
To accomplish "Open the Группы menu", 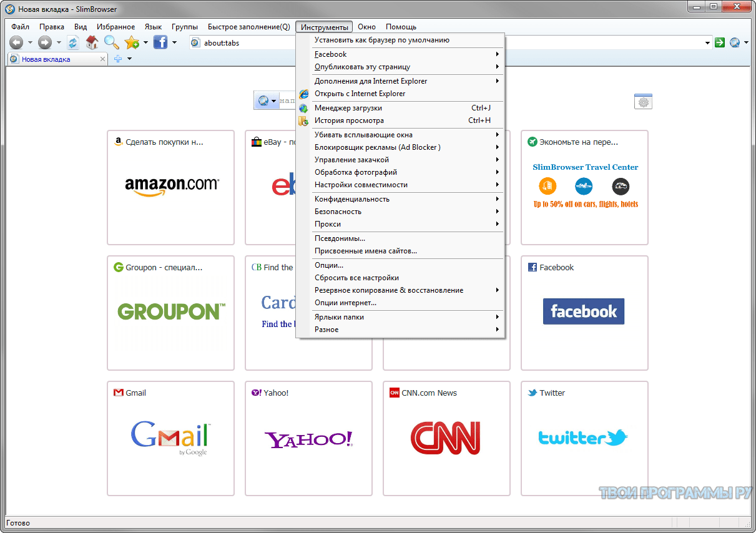I will 185,27.
